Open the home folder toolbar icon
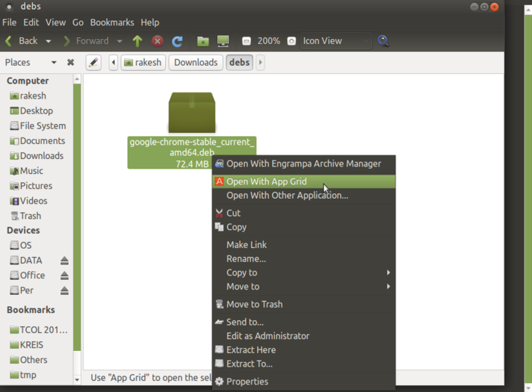The image size is (532, 392). [203, 41]
